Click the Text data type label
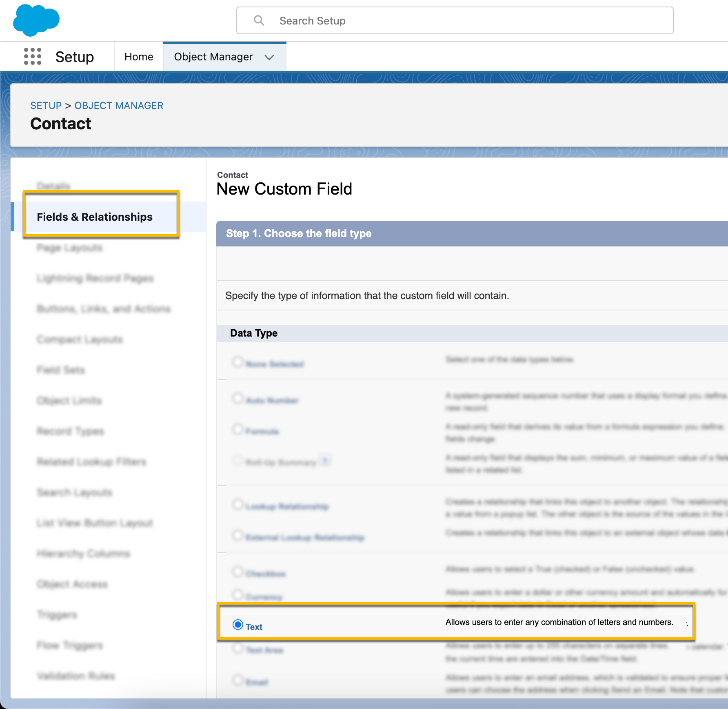Image resolution: width=728 pixels, height=709 pixels. (254, 627)
